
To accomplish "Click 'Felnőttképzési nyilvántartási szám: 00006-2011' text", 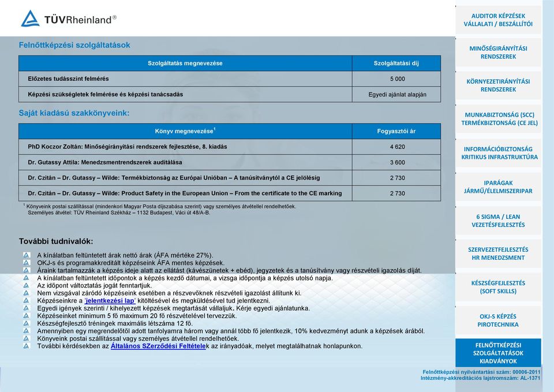I will click(481, 372).
